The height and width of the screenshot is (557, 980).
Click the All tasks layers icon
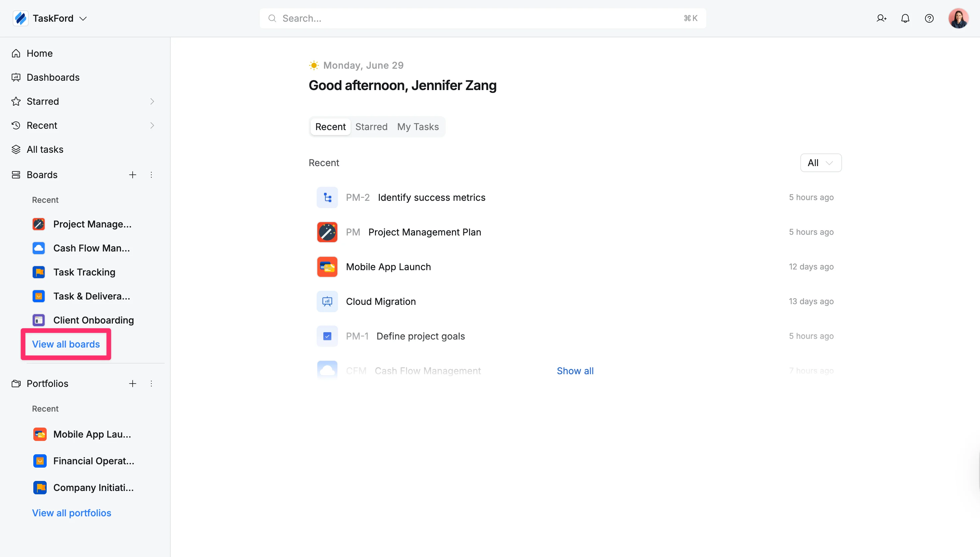coord(16,149)
